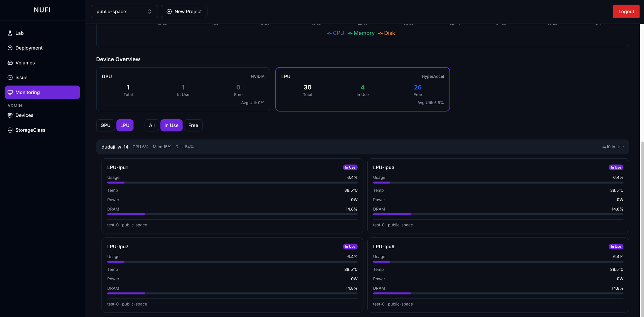Click the Deployment cube icon
Screen dimensions: 644x317
pos(10,48)
